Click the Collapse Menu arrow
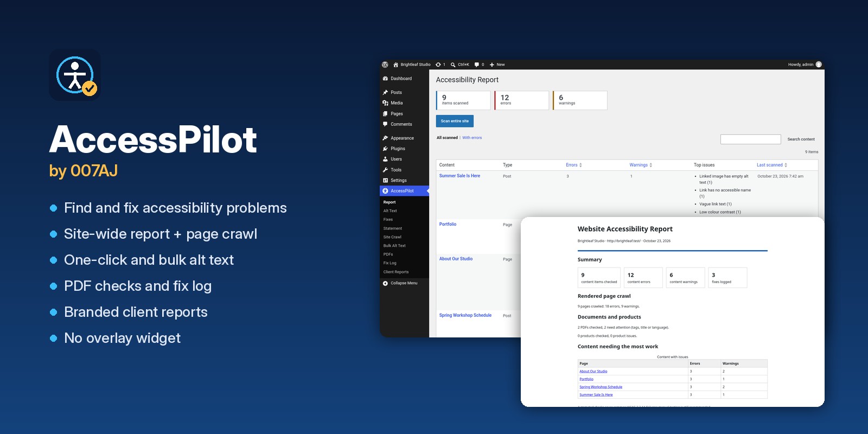868x434 pixels. pos(385,283)
